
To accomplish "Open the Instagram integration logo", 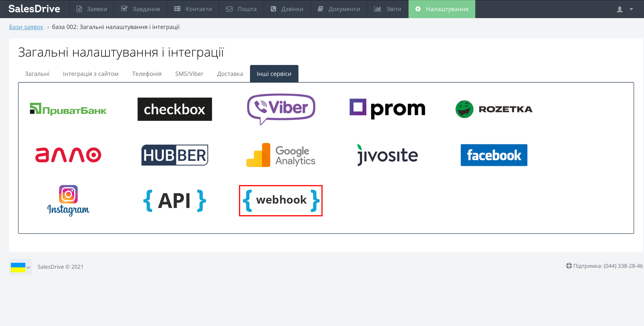I will point(68,201).
